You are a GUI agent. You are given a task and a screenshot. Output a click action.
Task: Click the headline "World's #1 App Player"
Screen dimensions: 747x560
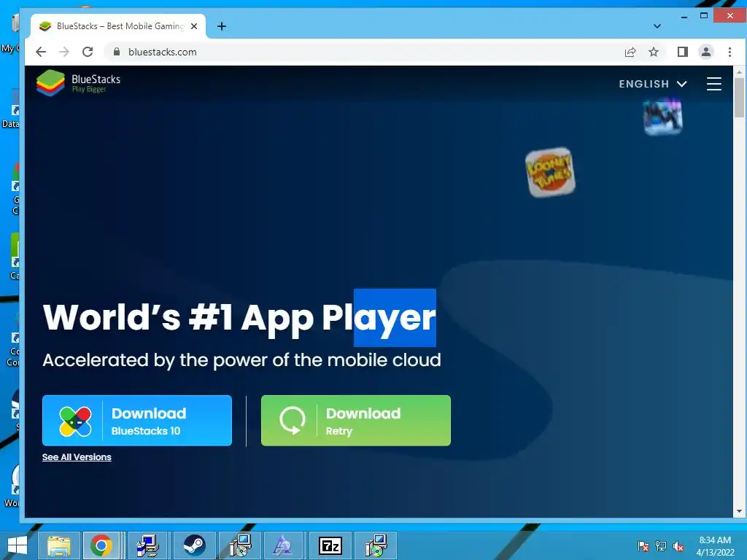tap(239, 317)
